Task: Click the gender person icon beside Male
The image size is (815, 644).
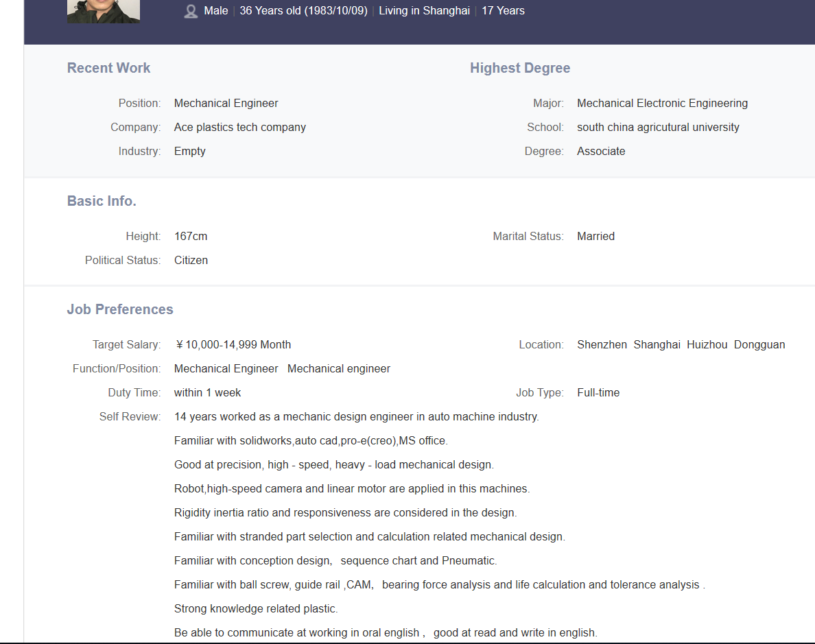Action: point(191,11)
